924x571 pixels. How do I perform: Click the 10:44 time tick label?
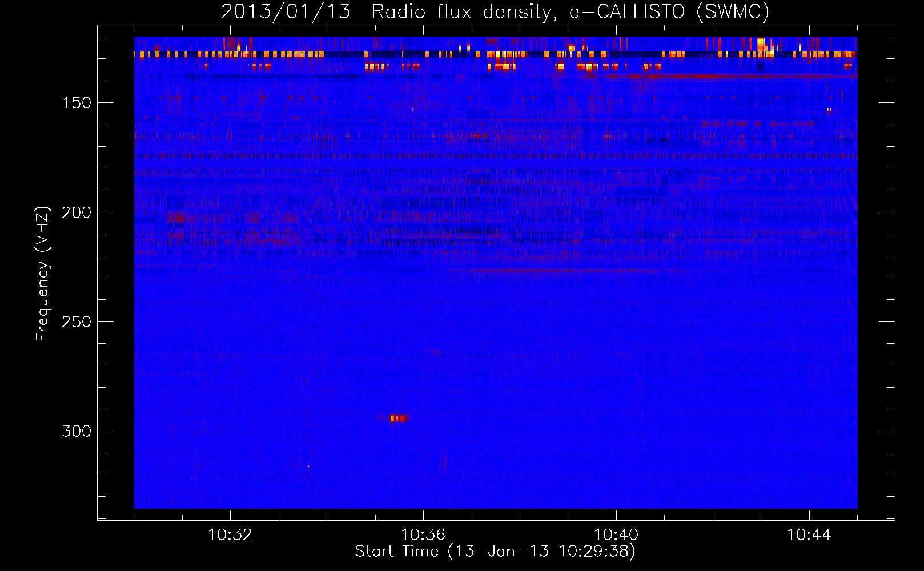point(809,534)
